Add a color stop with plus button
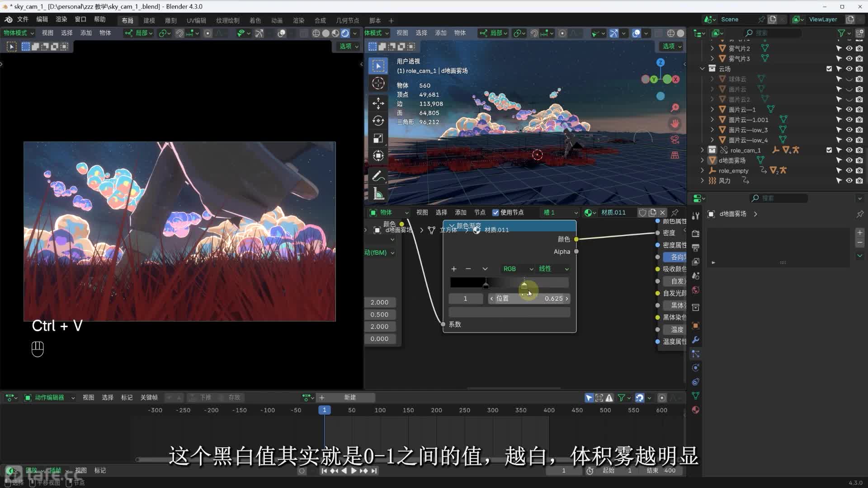Viewport: 868px width, 488px height. 454,269
